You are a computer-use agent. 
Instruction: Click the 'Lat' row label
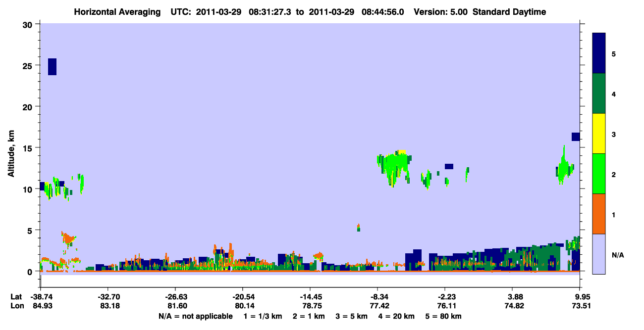[x=15, y=297]
